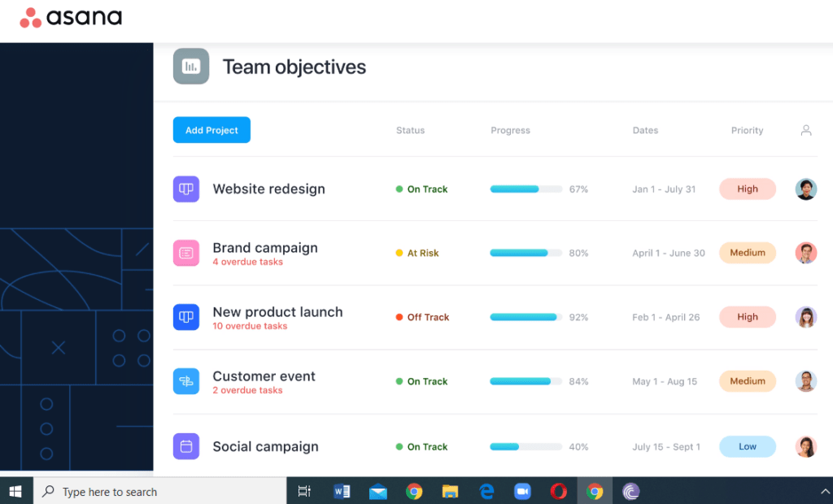833x504 pixels.
Task: Click the New product launch blue icon
Action: [x=185, y=317]
